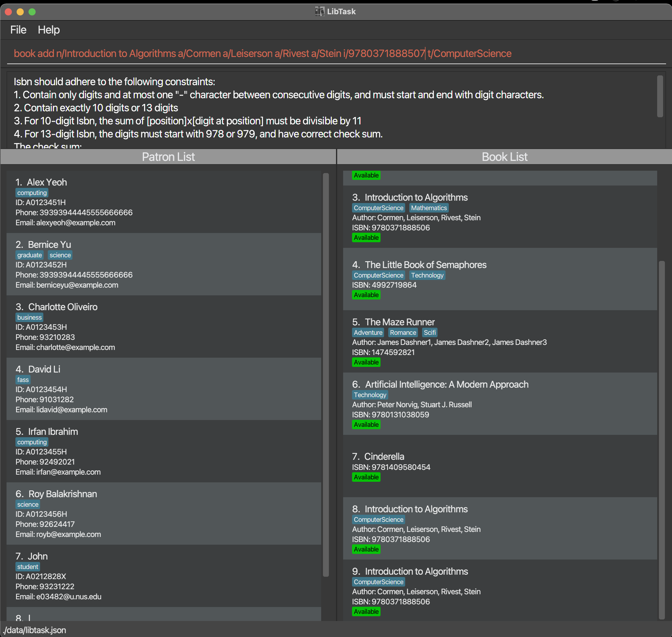The height and width of the screenshot is (637, 672).
Task: Click the Romance tag on The Maze Runner
Action: 402,333
